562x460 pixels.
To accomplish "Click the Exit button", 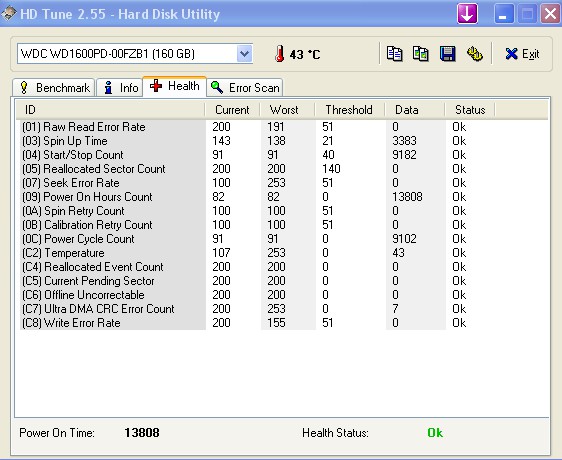I will point(522,54).
